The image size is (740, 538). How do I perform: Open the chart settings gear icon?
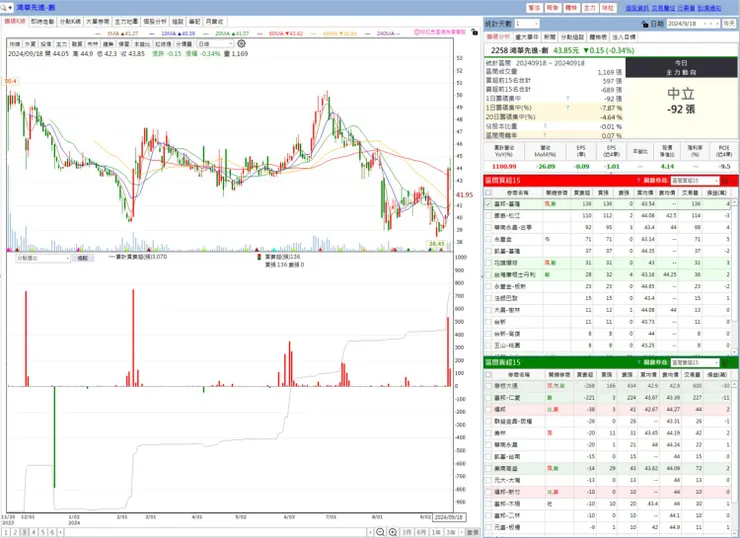coord(241,43)
